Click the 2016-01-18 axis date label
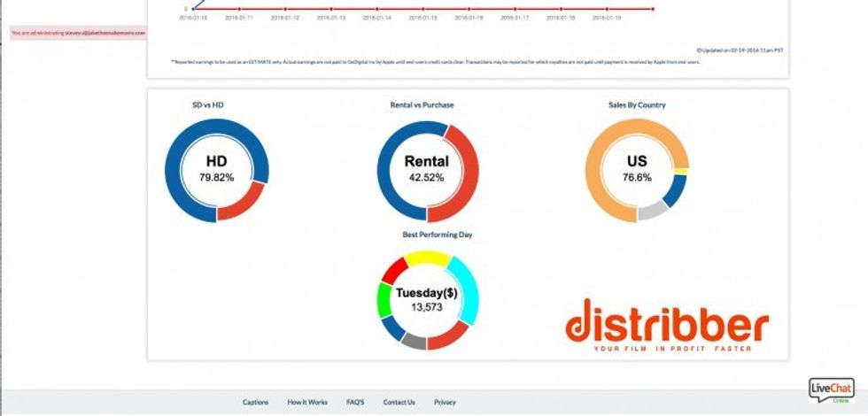 click(561, 18)
